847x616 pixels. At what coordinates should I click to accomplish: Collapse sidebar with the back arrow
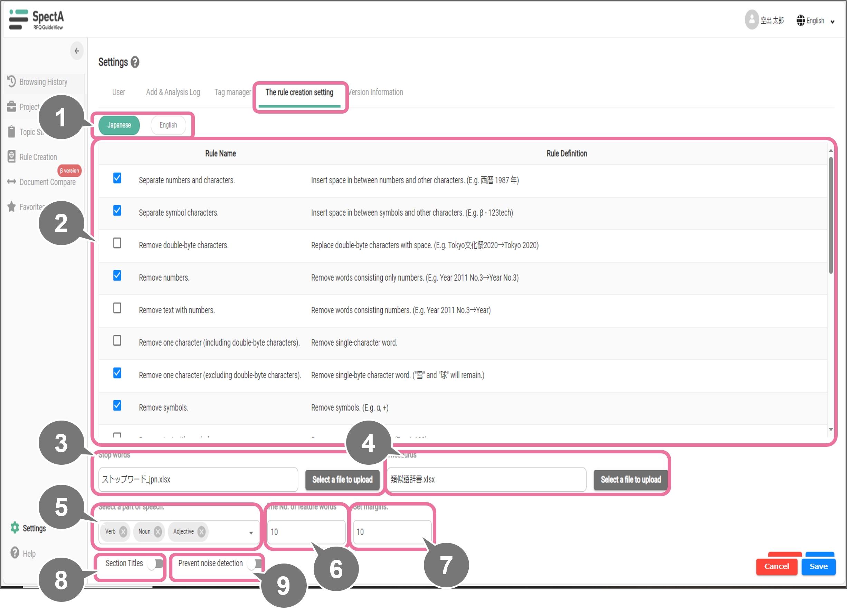(x=77, y=51)
